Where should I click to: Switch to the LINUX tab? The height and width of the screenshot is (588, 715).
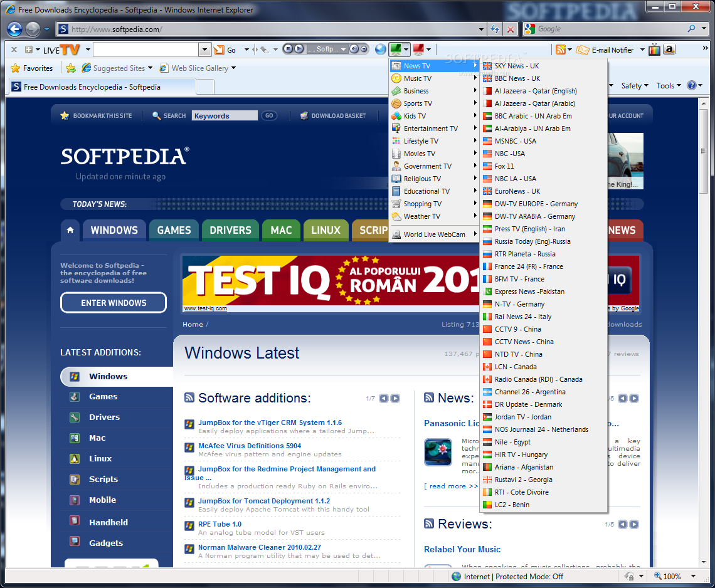[326, 230]
